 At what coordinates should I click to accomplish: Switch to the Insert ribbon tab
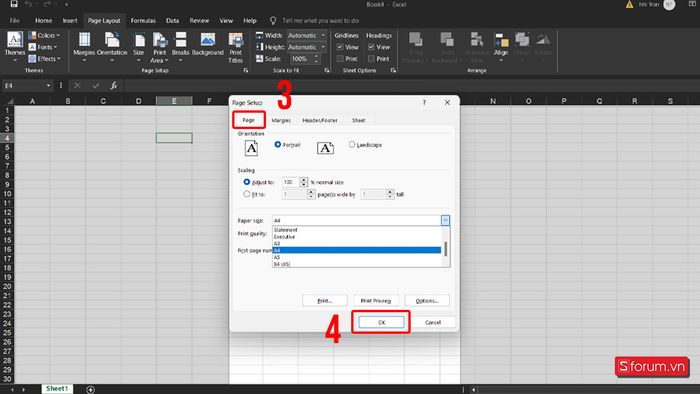pos(70,21)
